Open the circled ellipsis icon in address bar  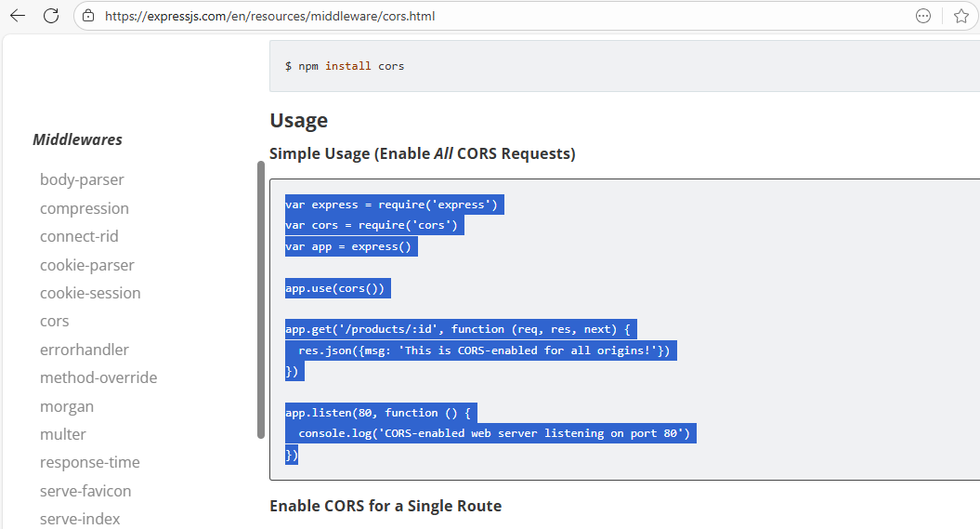[x=923, y=16]
